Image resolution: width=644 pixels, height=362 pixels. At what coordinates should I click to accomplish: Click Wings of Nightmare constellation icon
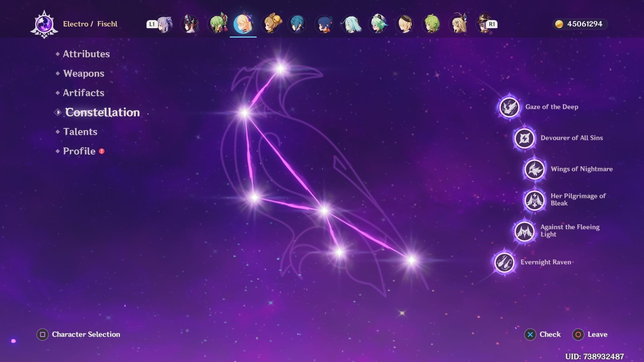point(534,169)
